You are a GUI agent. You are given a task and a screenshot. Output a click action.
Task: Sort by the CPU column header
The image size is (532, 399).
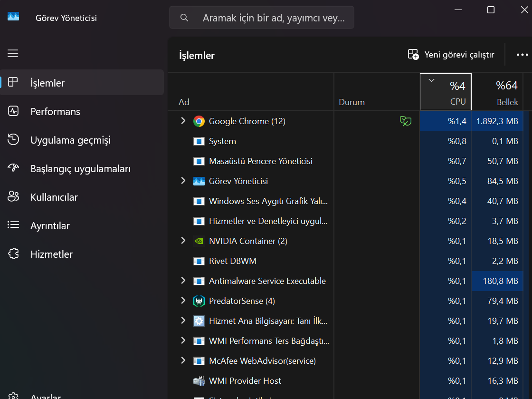click(446, 92)
